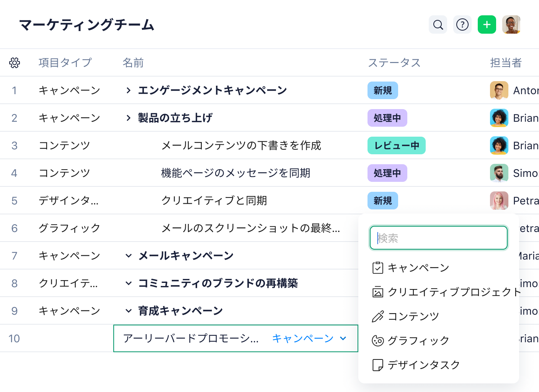Choose グラフィック from the type list
The image size is (539, 392).
[418, 341]
